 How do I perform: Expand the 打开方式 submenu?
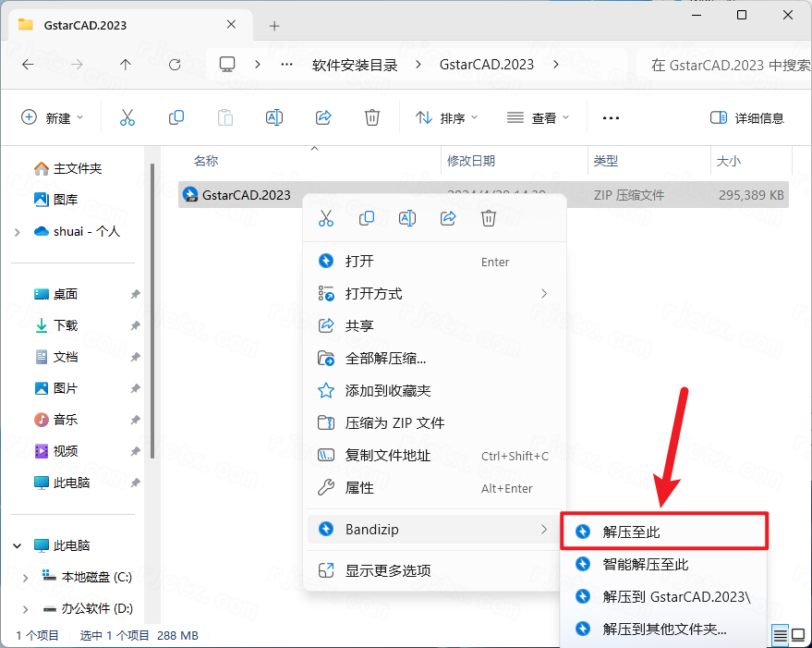coord(432,293)
